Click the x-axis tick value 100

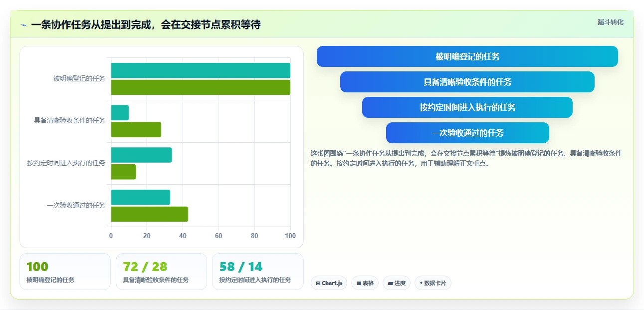pos(290,236)
